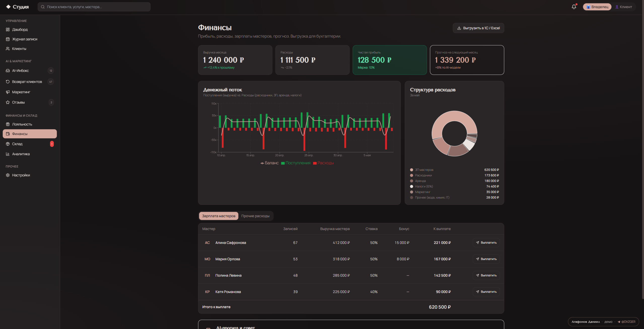Pay Полина Левина via Выплатить
Viewport: 644px width, 329px height.
486,275
